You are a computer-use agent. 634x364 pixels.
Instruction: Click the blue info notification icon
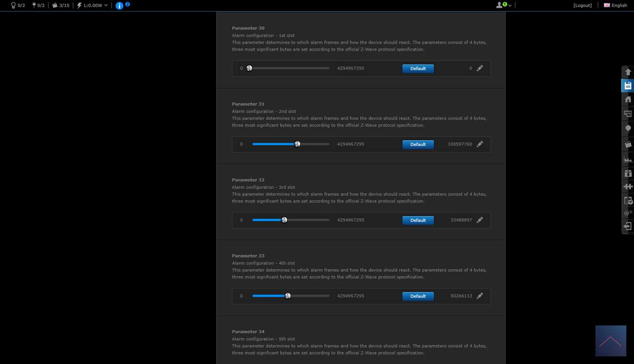coord(119,6)
